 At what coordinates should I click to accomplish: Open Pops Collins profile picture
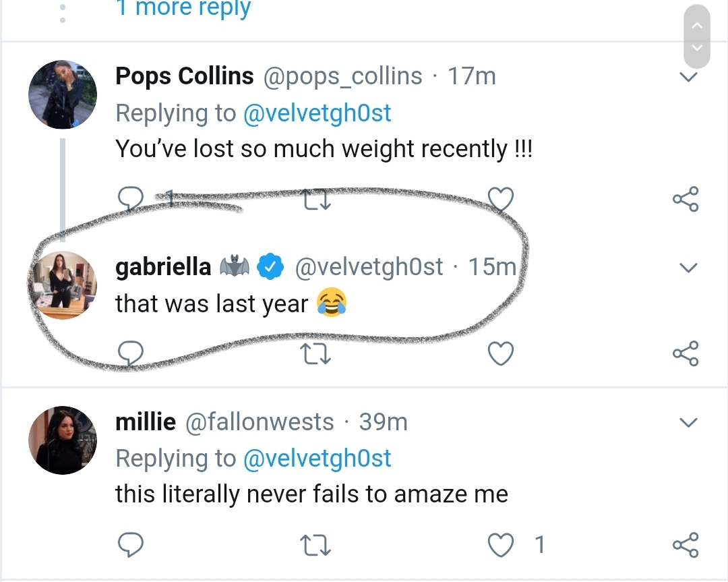point(63,94)
